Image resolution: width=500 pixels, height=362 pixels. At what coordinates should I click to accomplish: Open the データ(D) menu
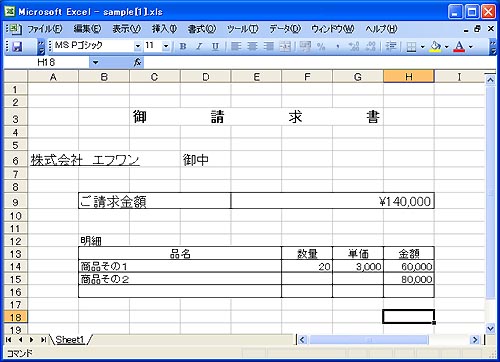click(x=285, y=29)
